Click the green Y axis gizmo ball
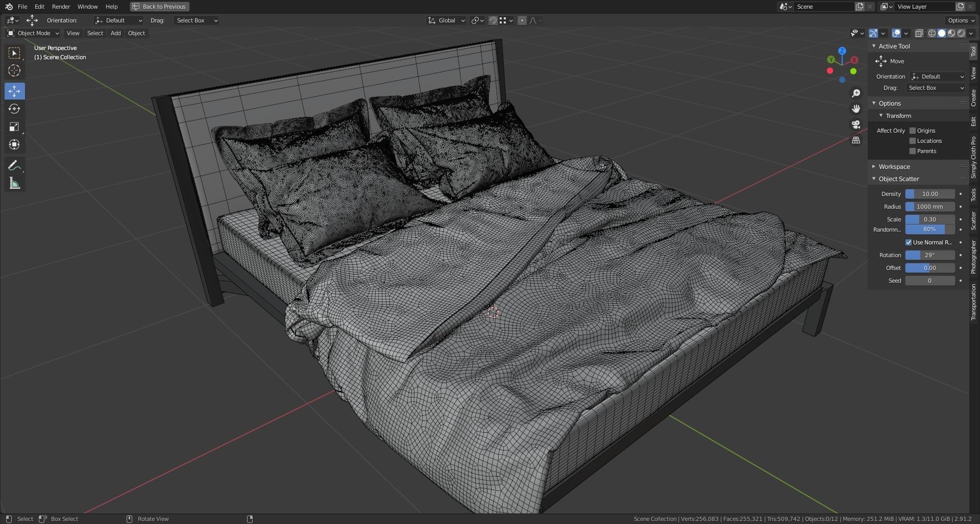The image size is (980, 524). coord(831,60)
